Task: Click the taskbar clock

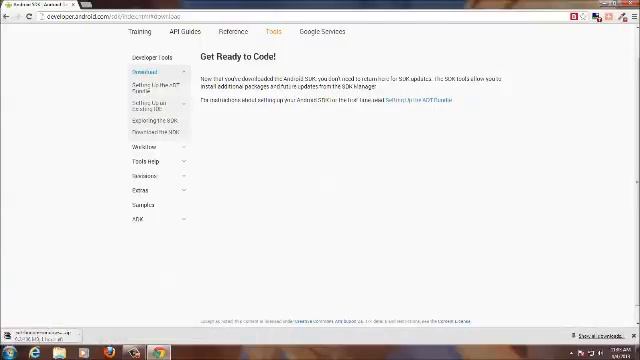Action: point(621,353)
